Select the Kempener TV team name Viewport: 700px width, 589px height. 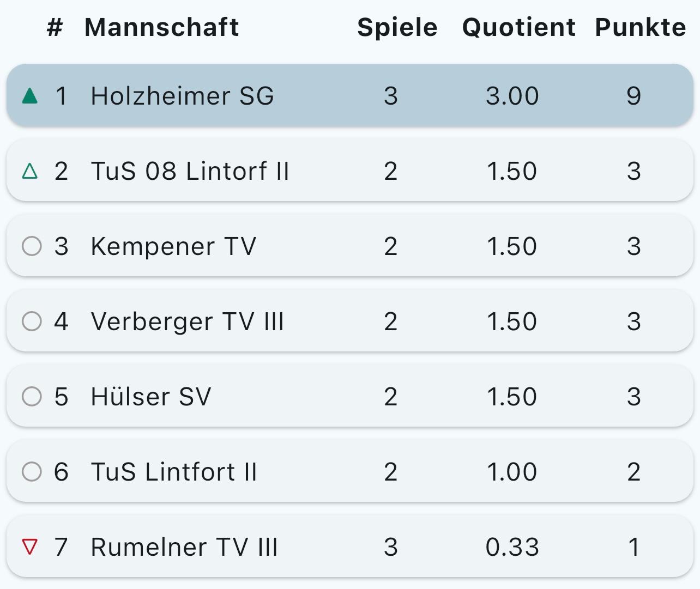coord(173,246)
